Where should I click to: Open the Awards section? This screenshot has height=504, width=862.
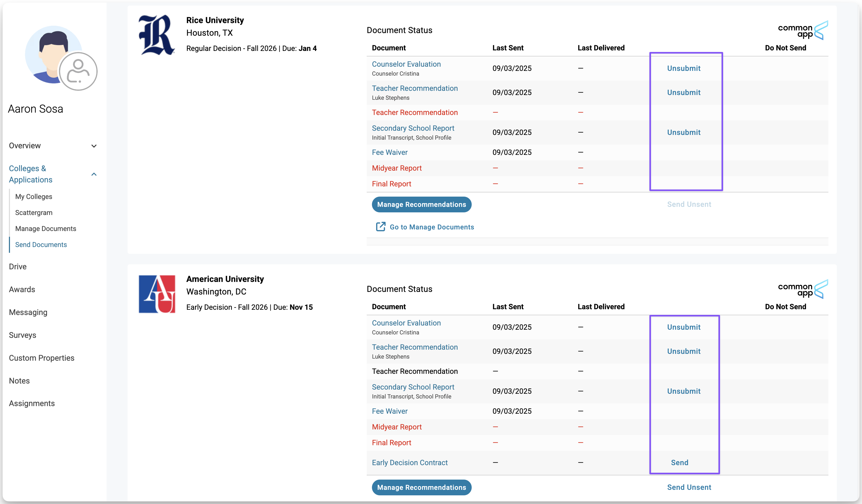point(22,290)
